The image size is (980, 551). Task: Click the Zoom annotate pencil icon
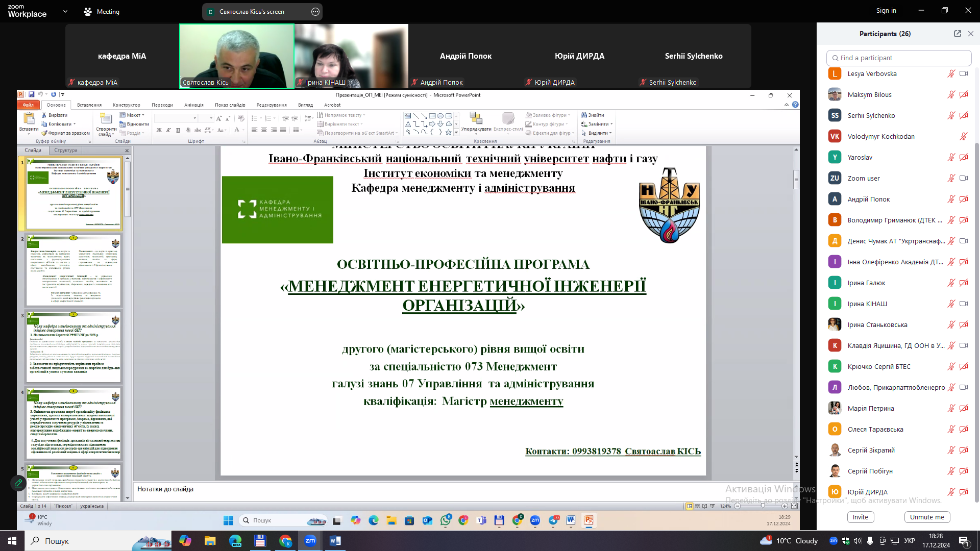pyautogui.click(x=18, y=483)
